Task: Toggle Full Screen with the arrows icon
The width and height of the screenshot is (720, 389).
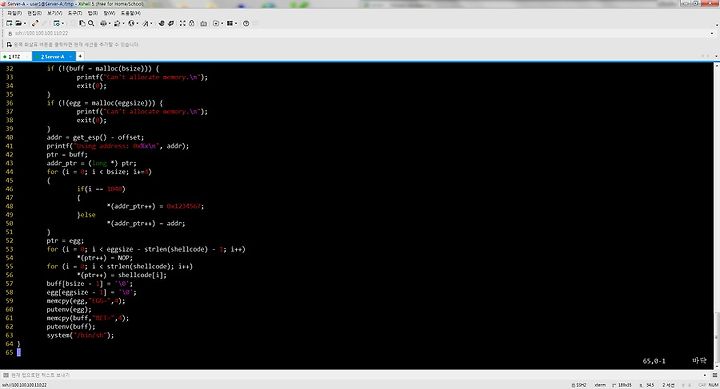Action: [183, 23]
